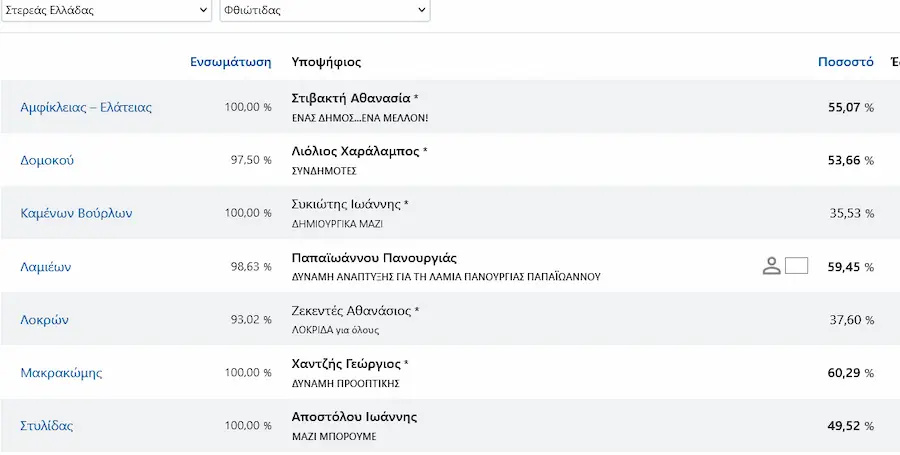Click the empty box beside Παπαϊωάννου's percentage
The height and width of the screenshot is (455, 900).
(x=796, y=266)
